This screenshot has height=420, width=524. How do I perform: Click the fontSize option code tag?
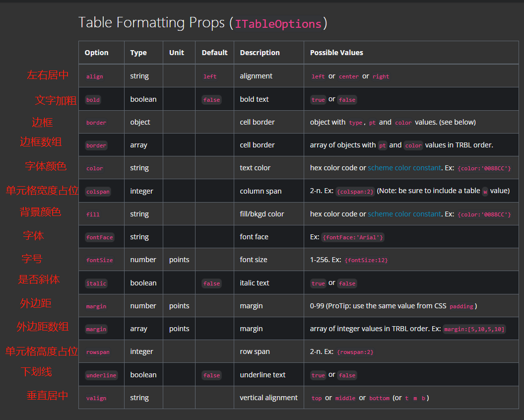pos(99,260)
